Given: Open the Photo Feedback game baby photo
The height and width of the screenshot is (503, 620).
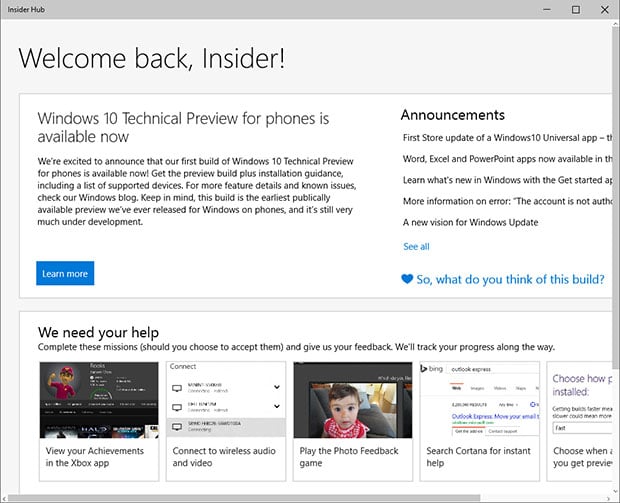Looking at the screenshot, I should click(353, 400).
